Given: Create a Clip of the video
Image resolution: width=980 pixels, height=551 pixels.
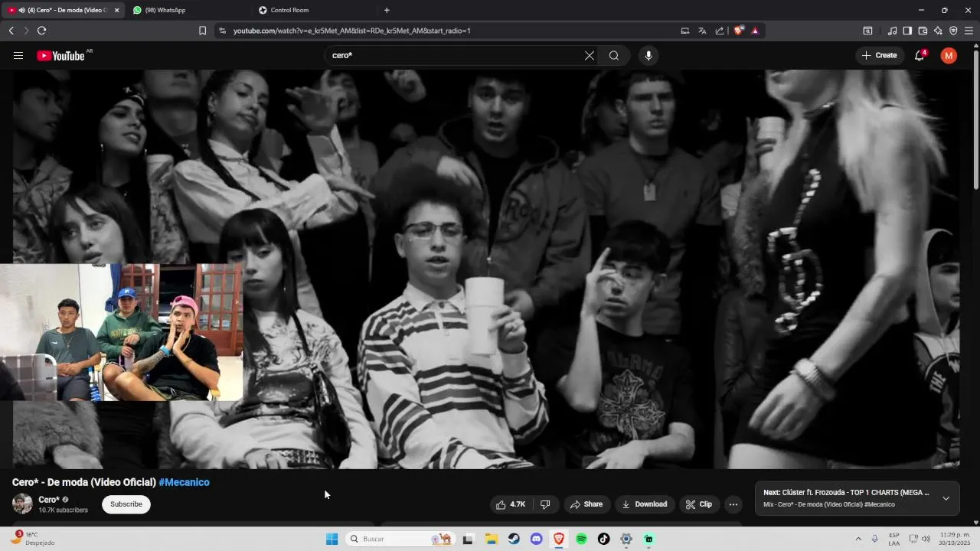Looking at the screenshot, I should coord(699,504).
